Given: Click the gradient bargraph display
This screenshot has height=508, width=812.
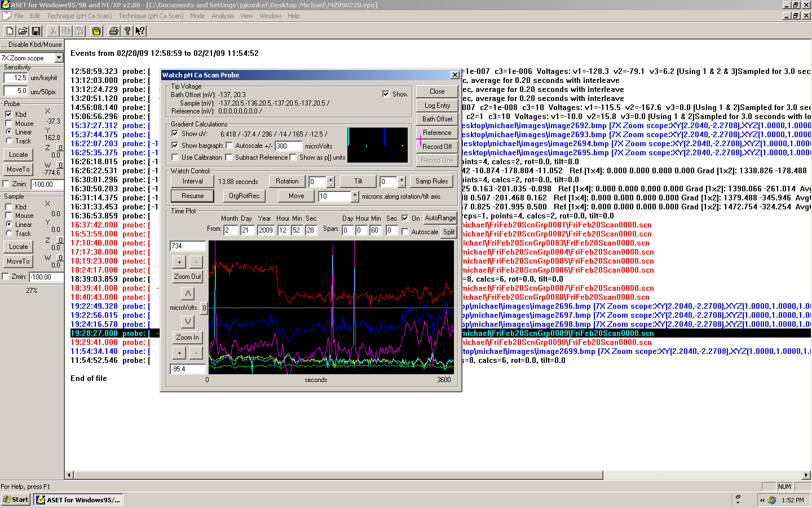Looking at the screenshot, I should point(377,145).
